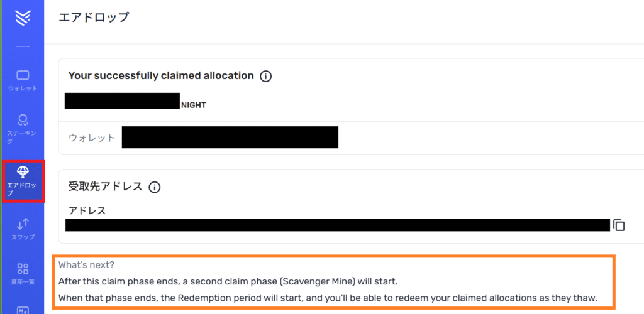Click the エアドロップ page title

coord(94,17)
